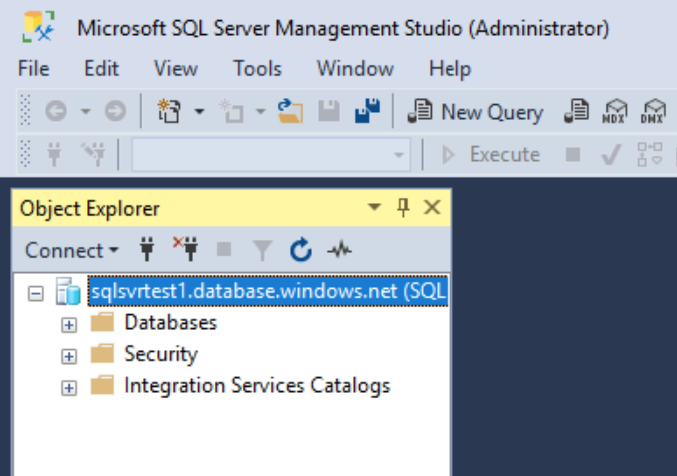Viewport: 677px width, 476px height.
Task: Open the Edit menu
Action: [x=101, y=69]
